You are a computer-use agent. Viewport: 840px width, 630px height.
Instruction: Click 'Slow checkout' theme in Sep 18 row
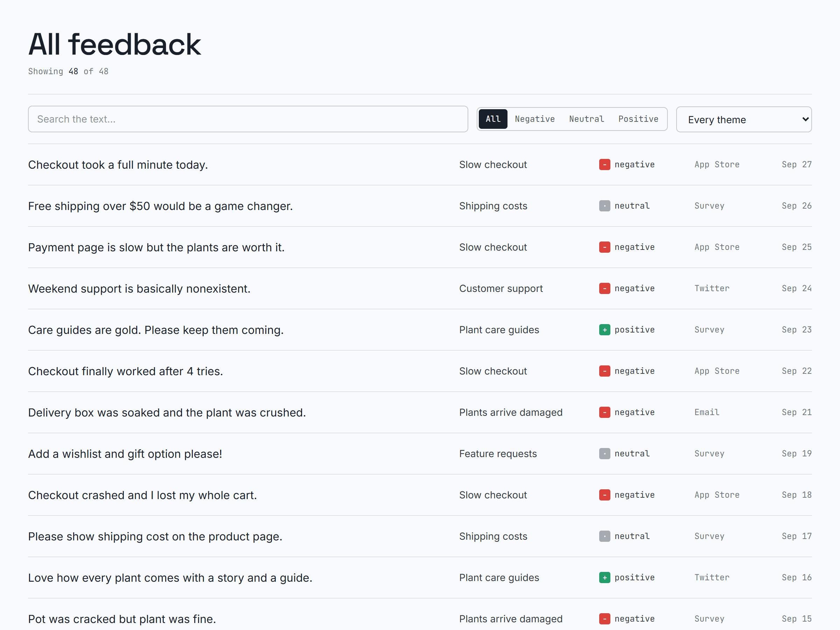coord(493,495)
